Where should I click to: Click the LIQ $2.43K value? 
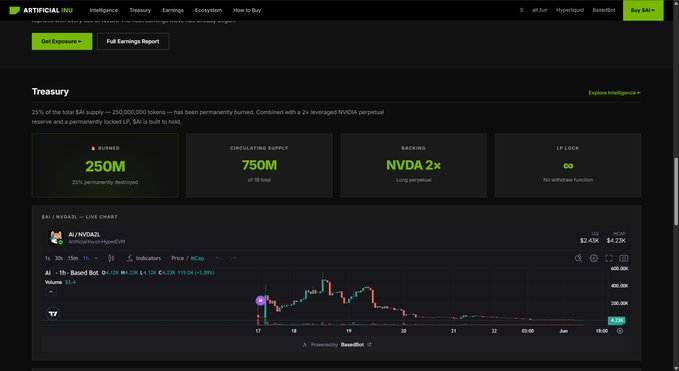tap(589, 240)
